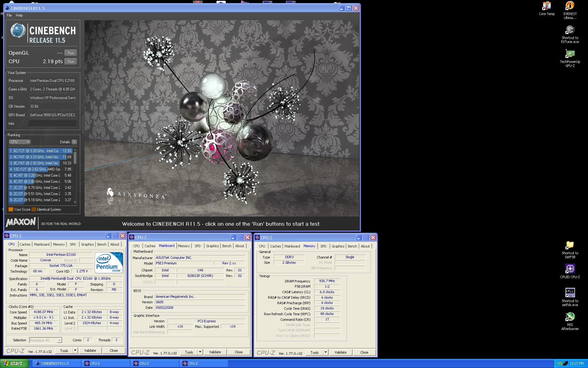Viewport: 588px width, 368px height.
Task: Click the P5E3 Premium model field
Action: [x=184, y=263]
